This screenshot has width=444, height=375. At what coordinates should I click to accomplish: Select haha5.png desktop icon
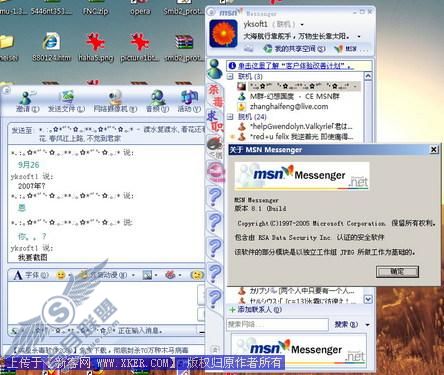coord(96,47)
